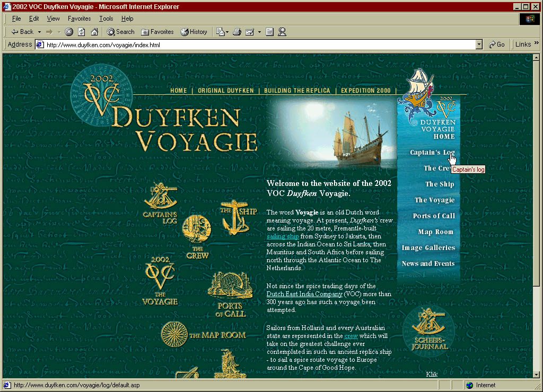Viewport: 543px width, 392px height.
Task: Click The Ship anchor icon
Action: [238, 218]
